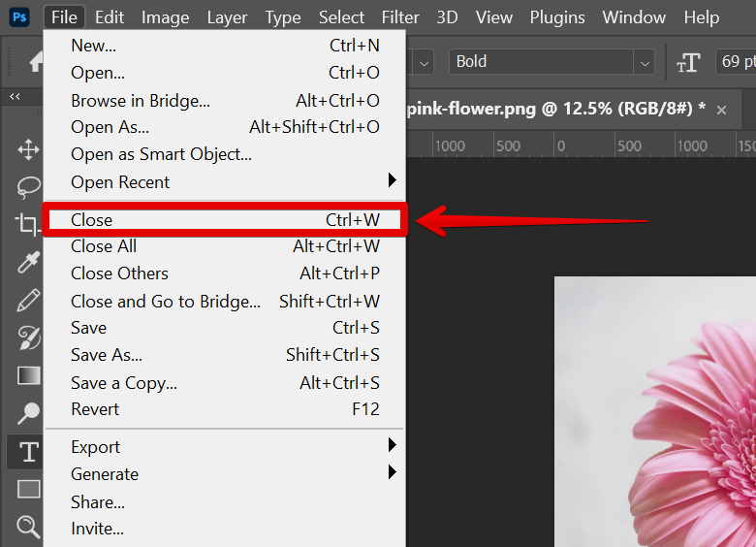Select the Eyedropper tool
This screenshot has width=756, height=547.
28,262
